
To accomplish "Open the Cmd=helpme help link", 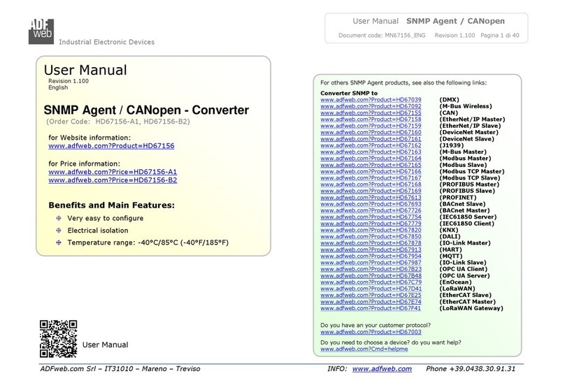I will click(364, 349).
